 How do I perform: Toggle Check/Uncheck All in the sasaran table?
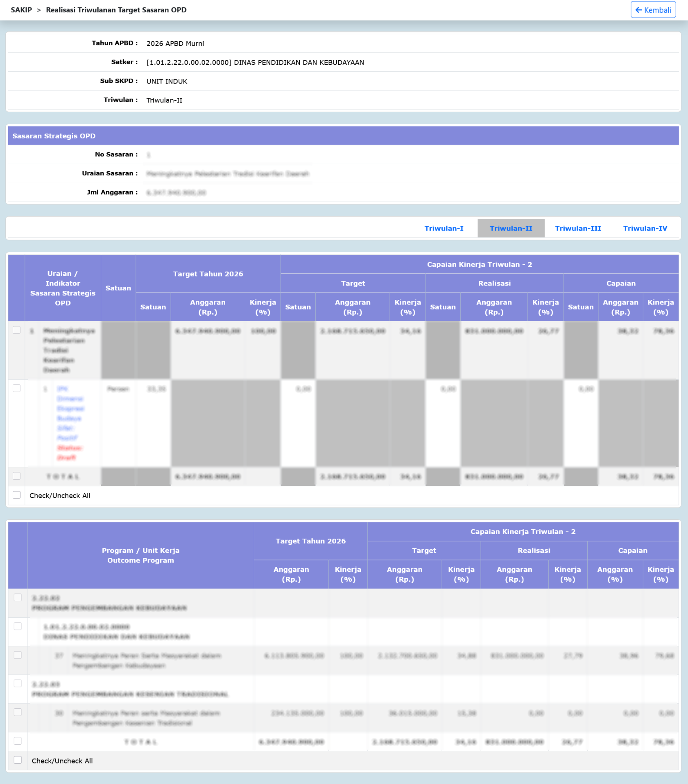(x=17, y=495)
